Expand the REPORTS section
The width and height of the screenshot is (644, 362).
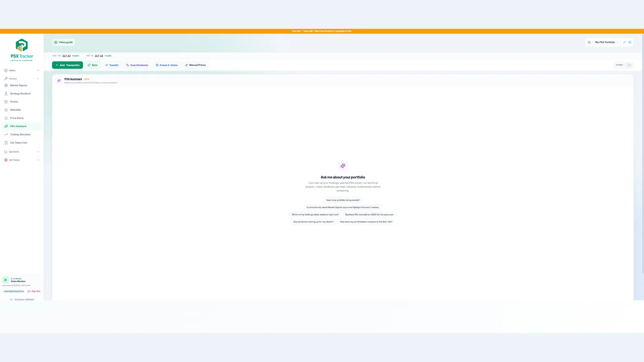[x=22, y=152]
